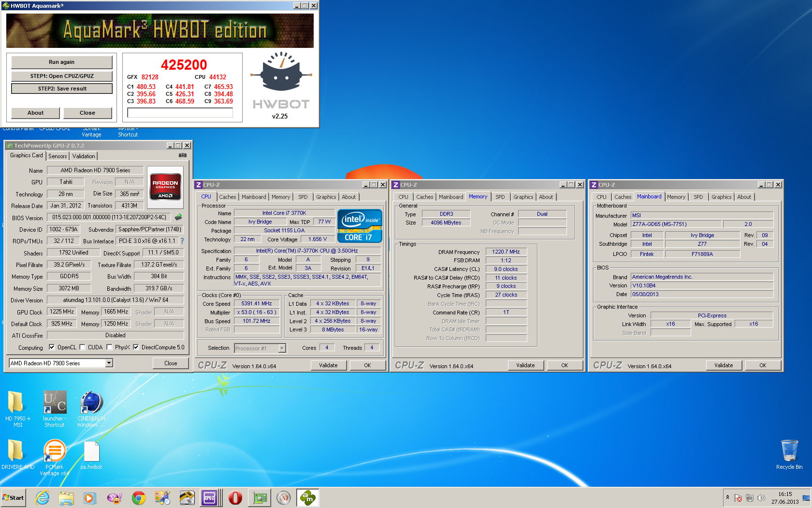This screenshot has width=812, height=508.
Task: Open Windows Media Player from the taskbar
Action: 90,498
